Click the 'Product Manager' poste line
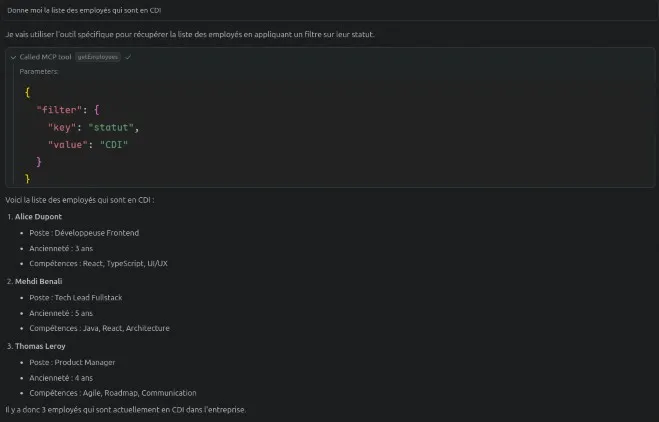This screenshot has width=659, height=422. (x=72, y=362)
